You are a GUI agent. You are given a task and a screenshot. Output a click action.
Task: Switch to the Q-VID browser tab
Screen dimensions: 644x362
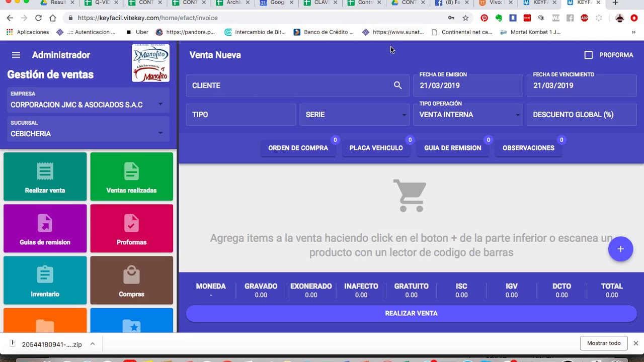(102, 3)
